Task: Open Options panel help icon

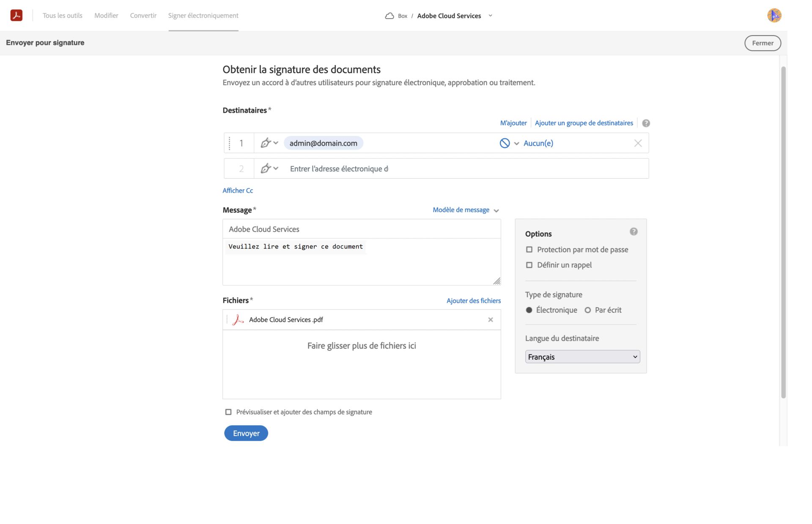Action: coord(634,232)
